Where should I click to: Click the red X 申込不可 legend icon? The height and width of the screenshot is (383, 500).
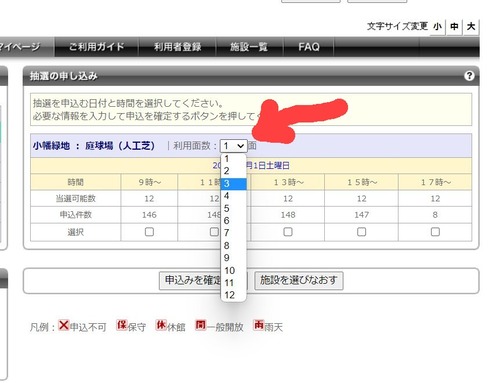(63, 325)
